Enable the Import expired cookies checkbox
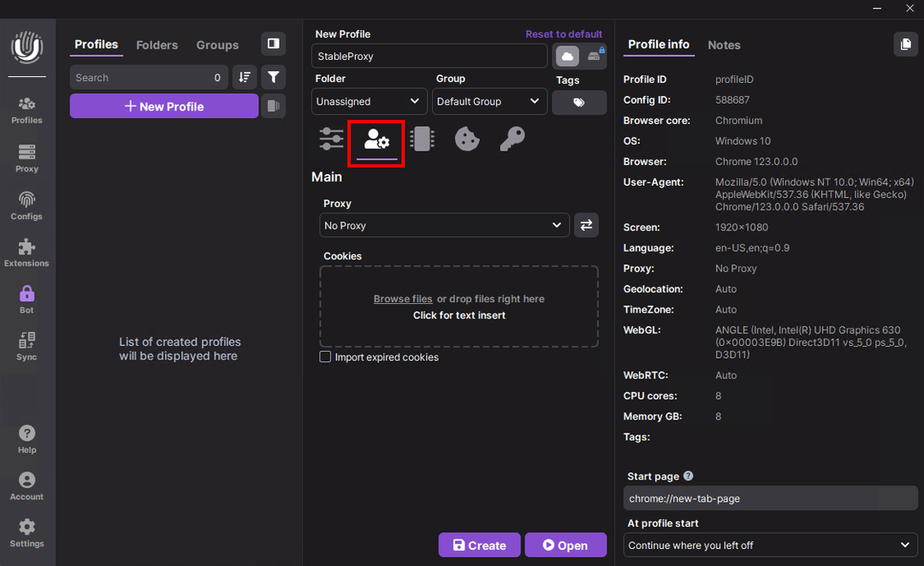The height and width of the screenshot is (566, 924). click(325, 357)
